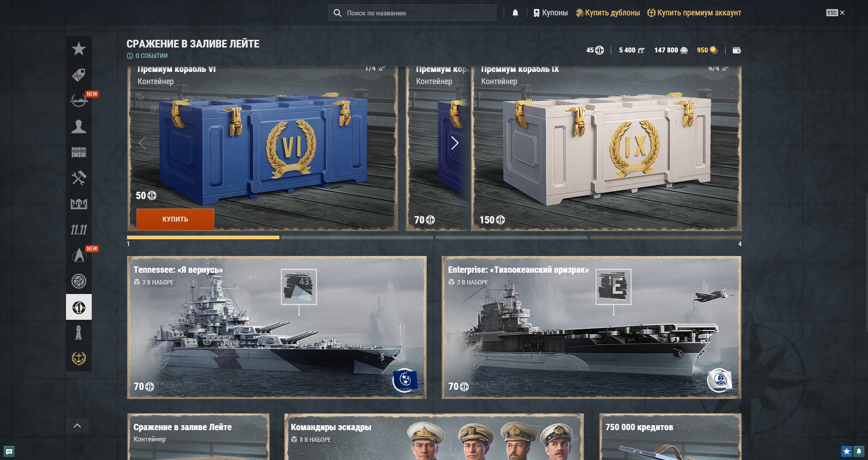Screen dimensions: 868x460
Task: Show previous containers with left arrow
Action: tap(142, 143)
